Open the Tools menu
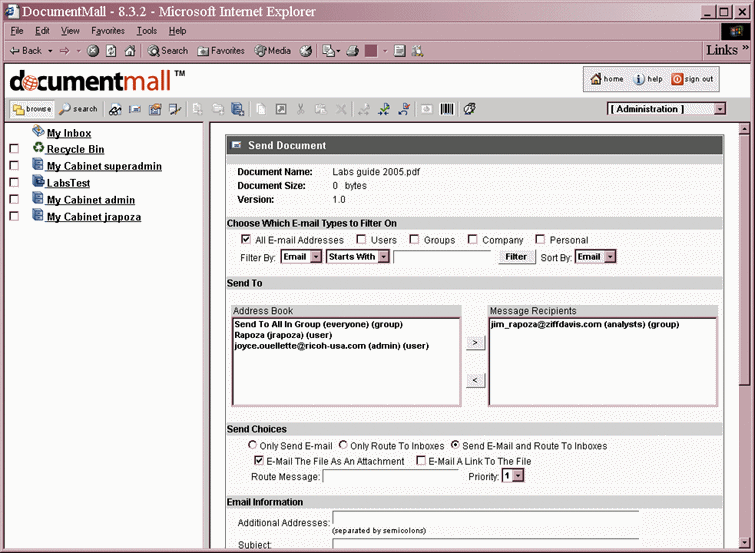 [x=147, y=31]
